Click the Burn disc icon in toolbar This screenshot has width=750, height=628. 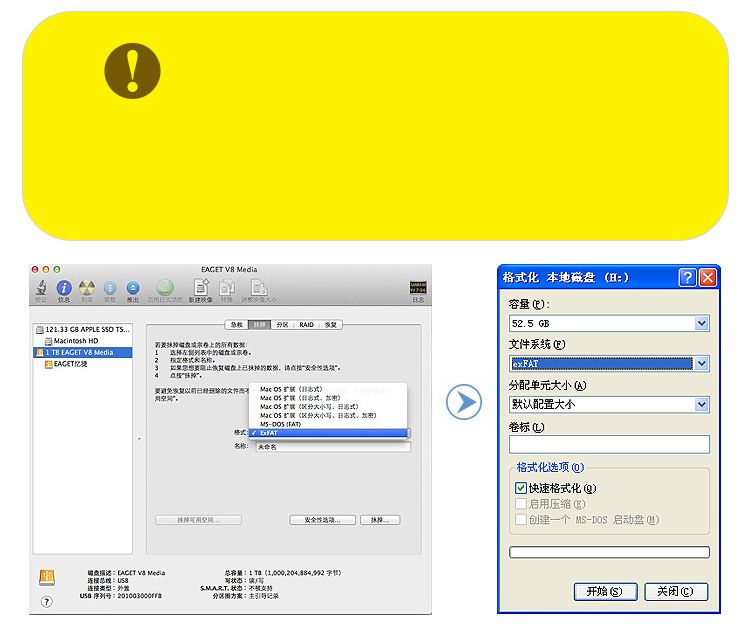click(x=87, y=288)
